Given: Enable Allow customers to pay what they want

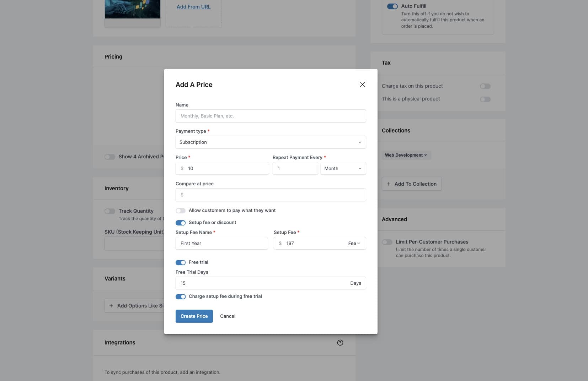Looking at the screenshot, I should coord(181,211).
